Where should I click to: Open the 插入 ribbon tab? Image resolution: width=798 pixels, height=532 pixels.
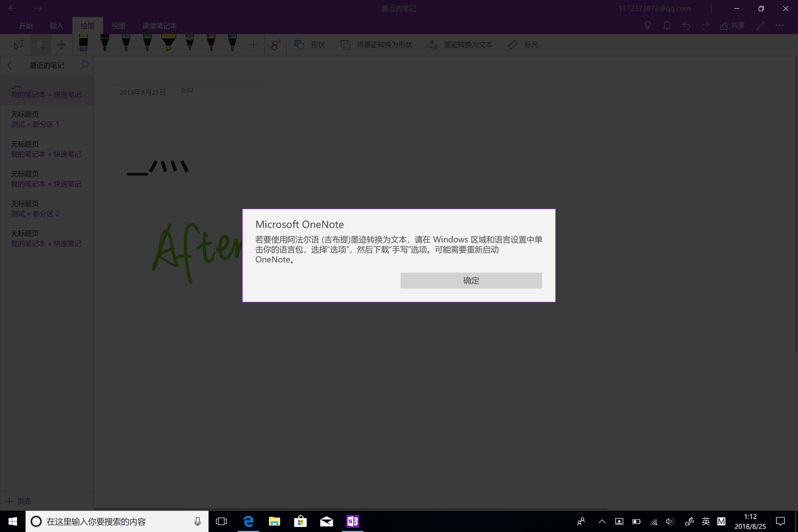[x=56, y=26]
